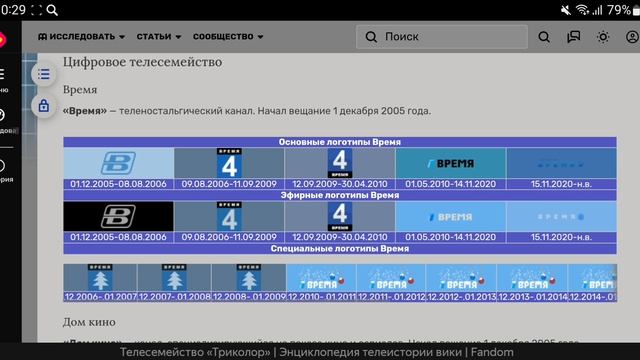Open the Christmas tree logo 12.2008-01.2009

(x=249, y=278)
